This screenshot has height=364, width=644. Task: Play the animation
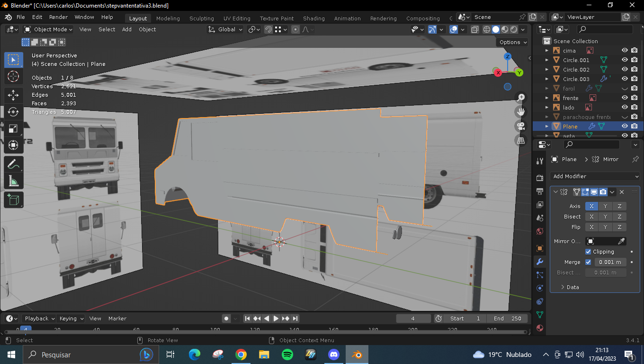click(276, 318)
